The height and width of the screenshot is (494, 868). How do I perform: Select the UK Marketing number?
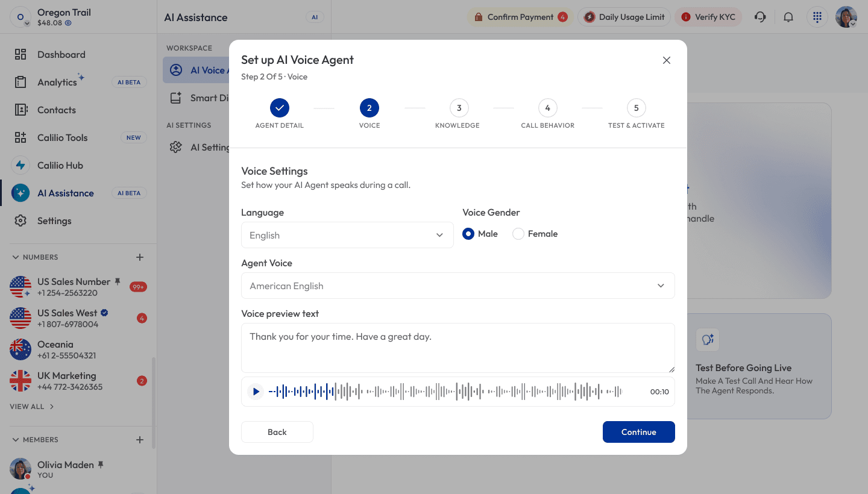(x=78, y=381)
